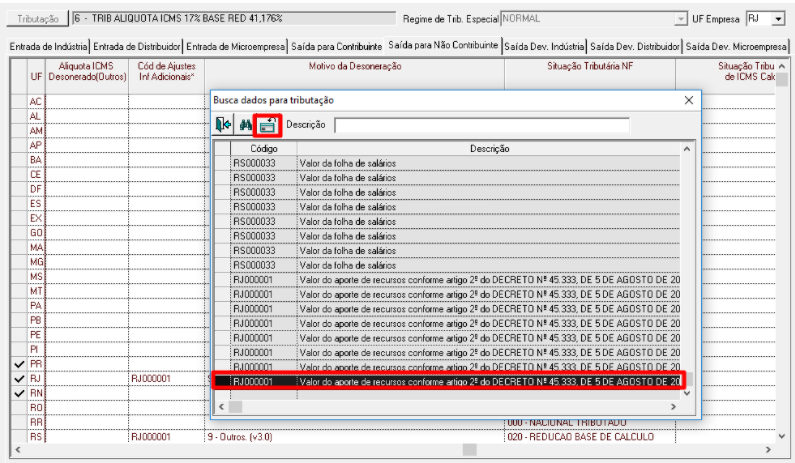Select the highlighted RJ000001 row in list

tap(449, 381)
